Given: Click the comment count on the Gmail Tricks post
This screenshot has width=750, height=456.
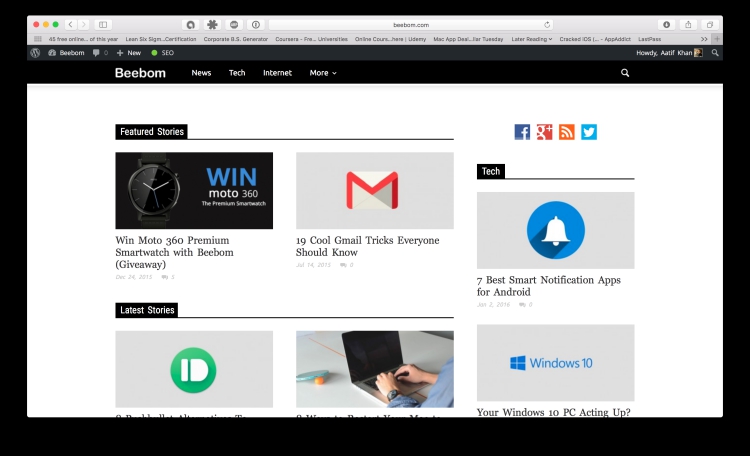Looking at the screenshot, I should tap(347, 265).
